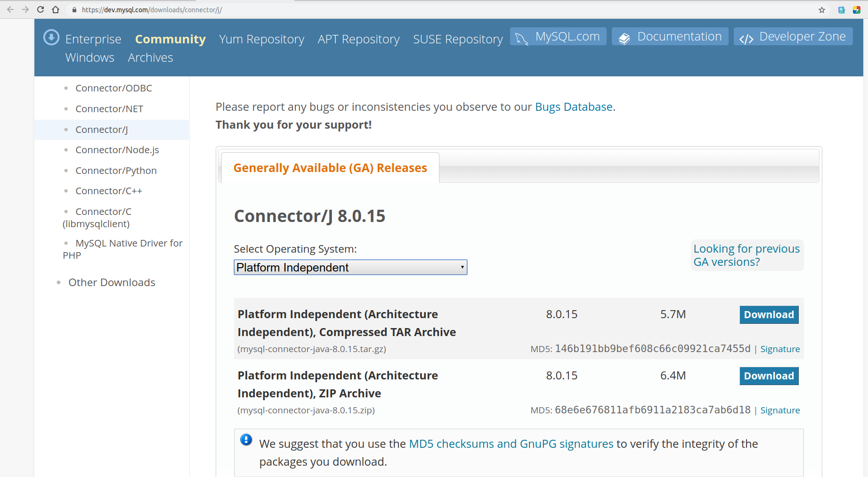Open Signature link for tar.gz file

point(780,349)
